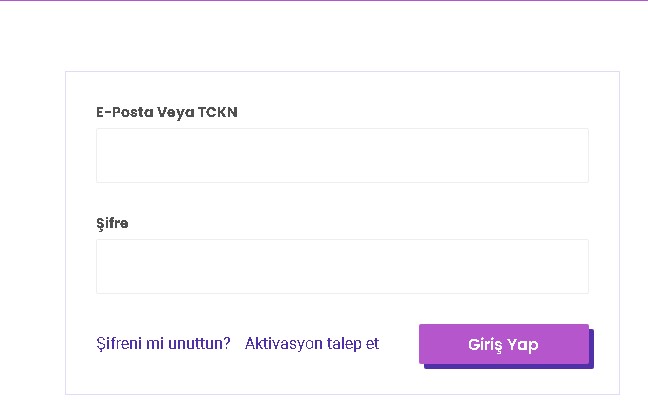Hit the sign-in button labeled Giriş Yap
The image size is (648, 413).
[504, 344]
